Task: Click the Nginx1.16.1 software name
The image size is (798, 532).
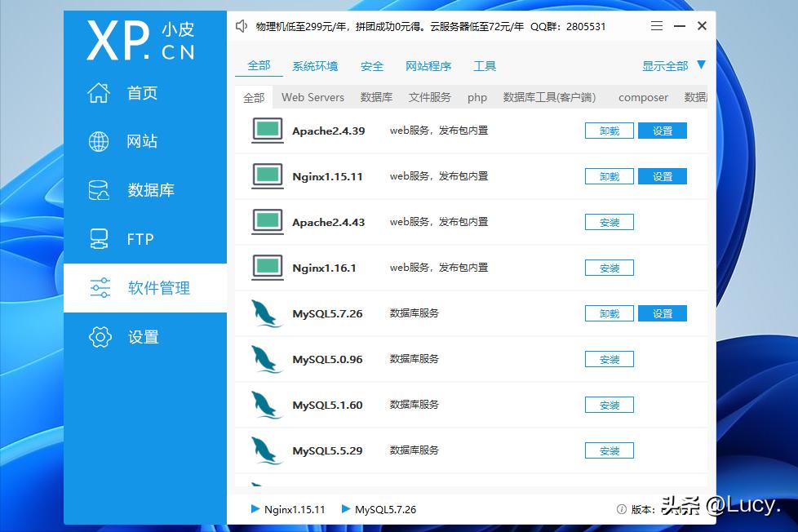Action: [x=324, y=268]
